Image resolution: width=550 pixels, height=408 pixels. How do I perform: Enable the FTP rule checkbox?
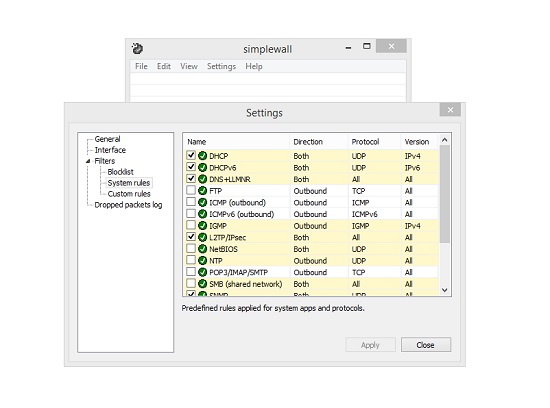(x=191, y=190)
